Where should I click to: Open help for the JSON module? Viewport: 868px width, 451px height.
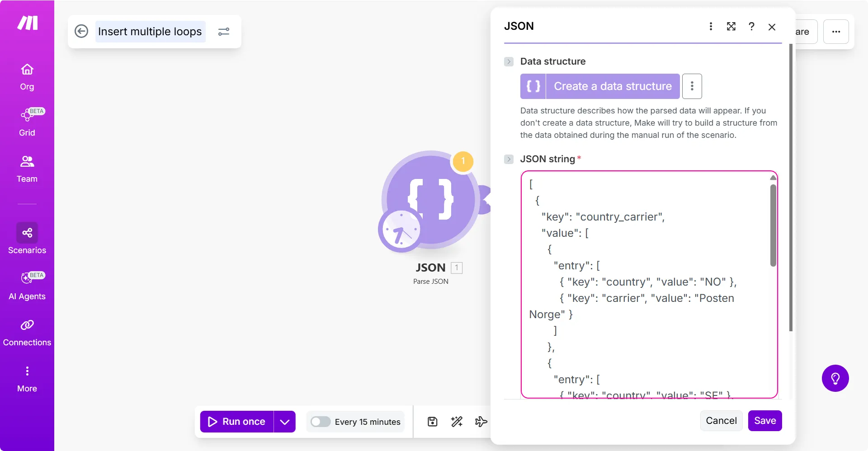point(751,27)
